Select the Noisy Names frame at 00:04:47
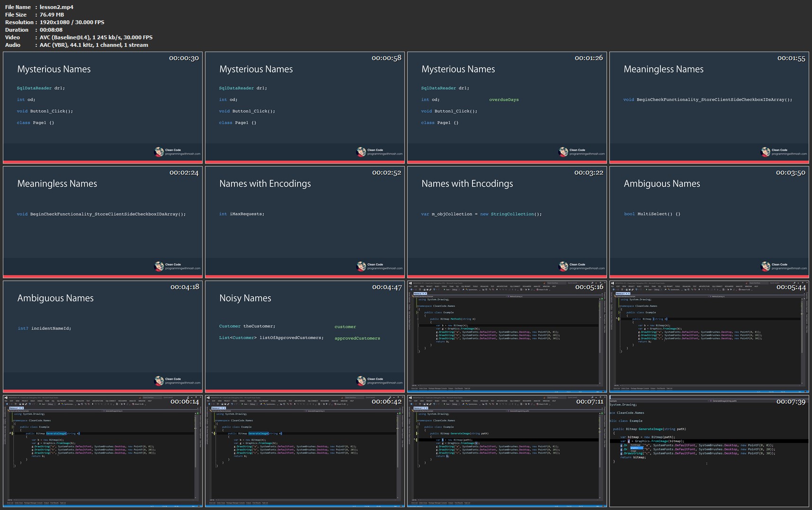This screenshot has height=510, width=812. 305,336
